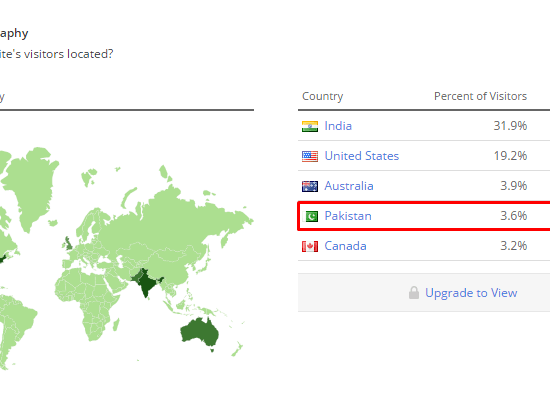Open the United States country link
Image resolution: width=550 pixels, height=401 pixels.
[362, 156]
